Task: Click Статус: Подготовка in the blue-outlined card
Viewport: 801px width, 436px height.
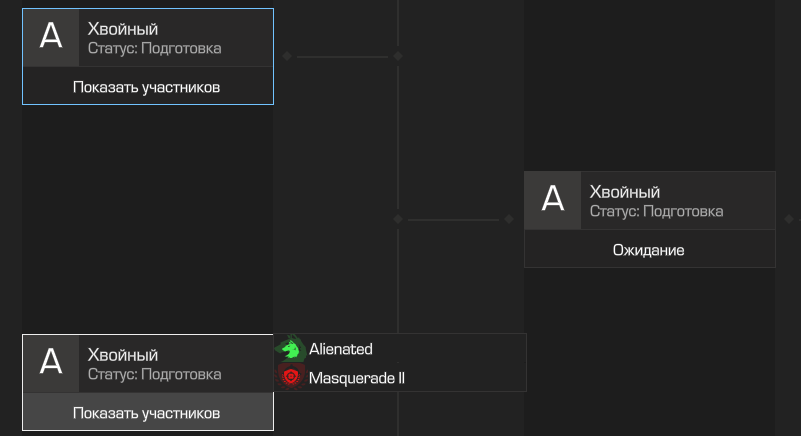Action: coord(154,49)
